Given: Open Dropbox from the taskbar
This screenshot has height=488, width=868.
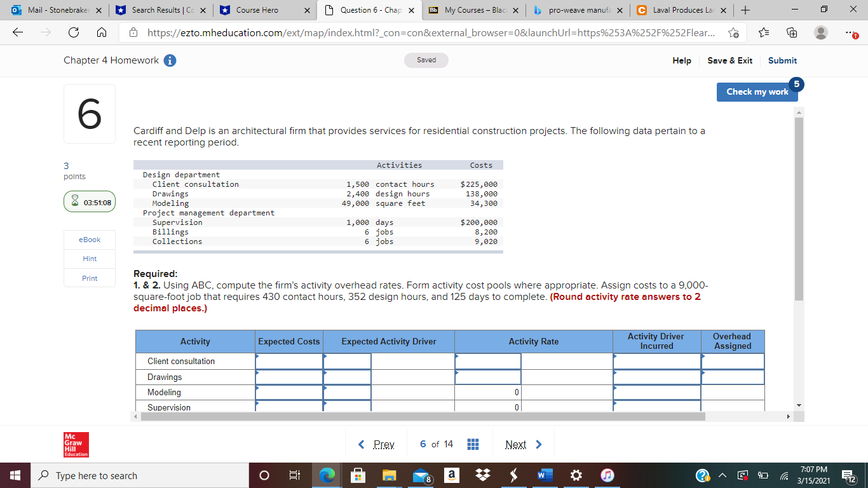Looking at the screenshot, I should (483, 475).
